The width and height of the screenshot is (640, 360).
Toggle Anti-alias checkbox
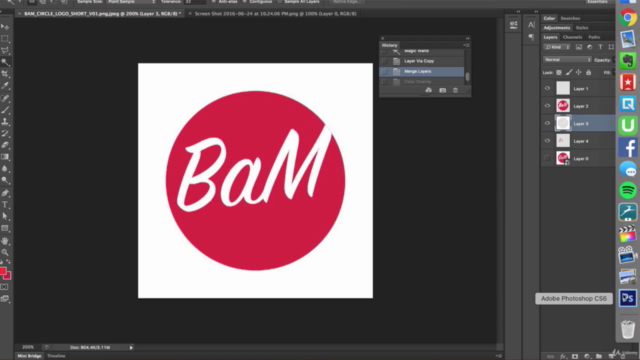213,2
